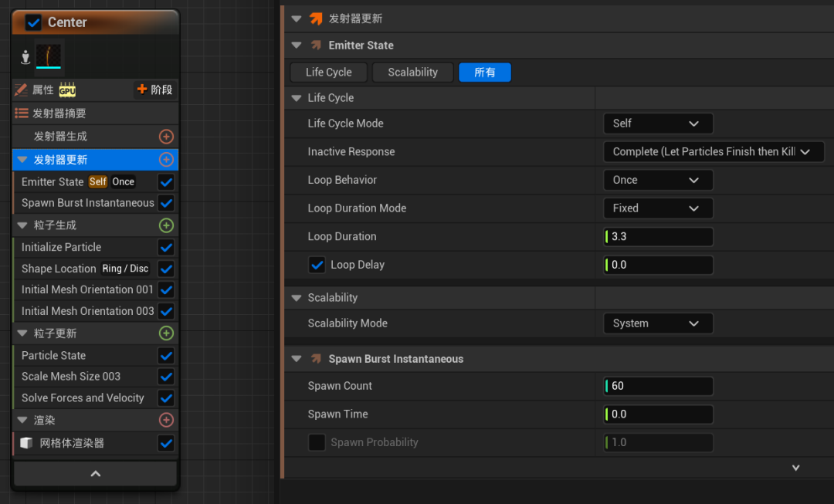Add a module with the 粒子生成 plus icon

click(166, 225)
